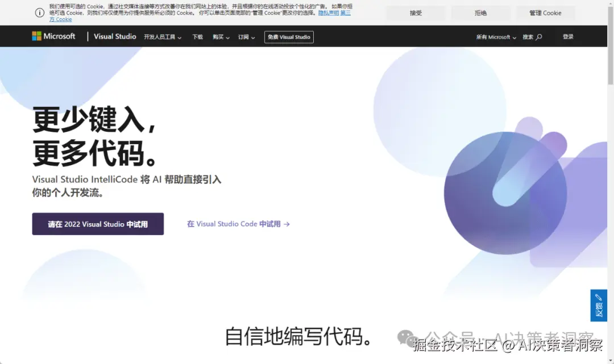614x364 pixels.
Task: Open 管理 Cookie preferences
Action: click(545, 12)
